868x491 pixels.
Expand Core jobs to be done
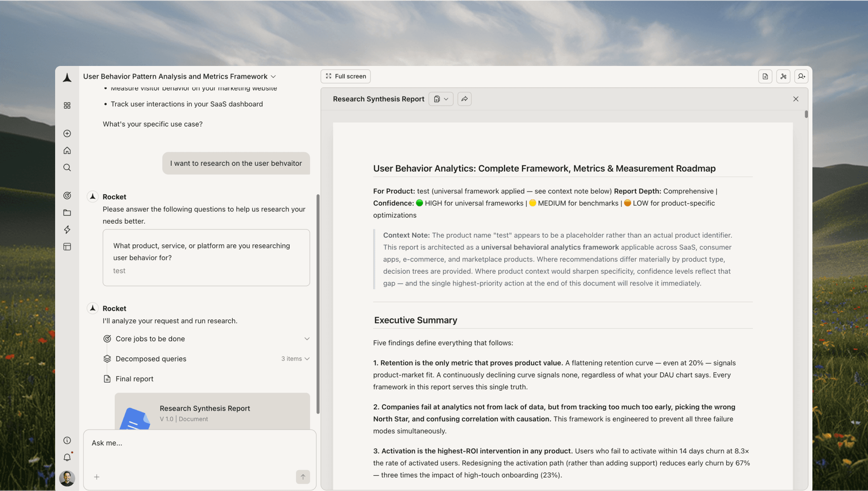pos(307,339)
